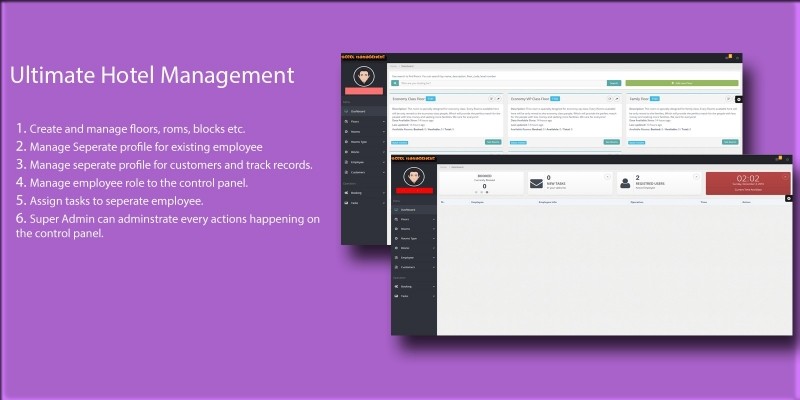Click See Rooms on the Economy Class Floor card

coord(492,142)
